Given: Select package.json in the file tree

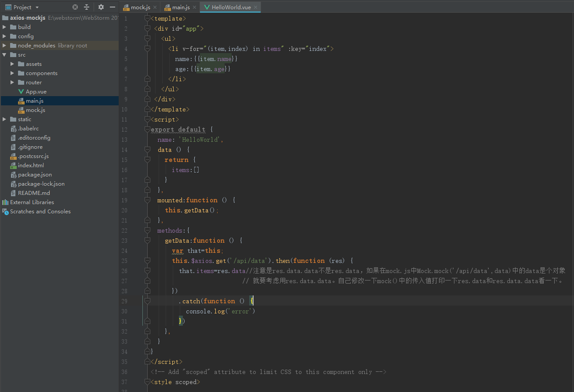Looking at the screenshot, I should coord(35,175).
